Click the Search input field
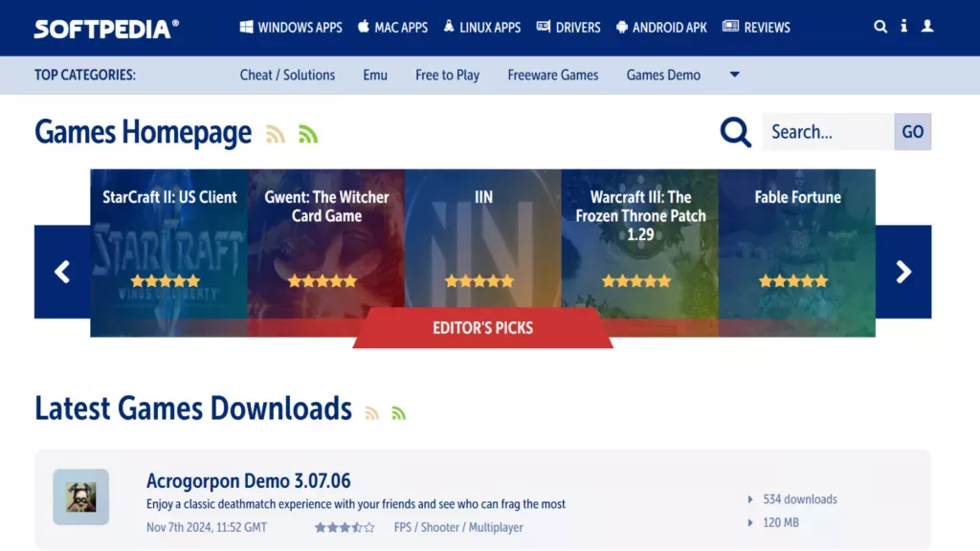 coord(828,132)
